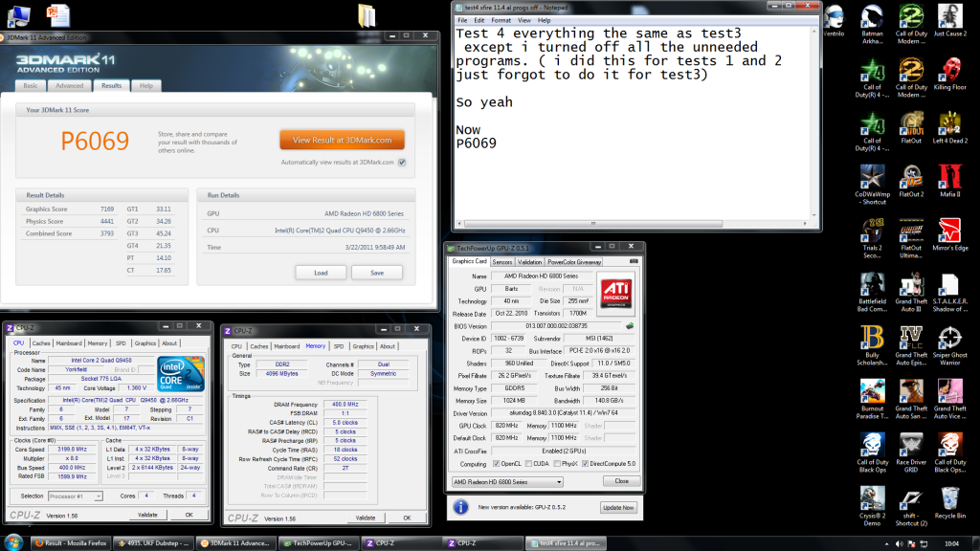The height and width of the screenshot is (551, 980).
Task: Click the P6069 score text in 3DMark
Action: [x=95, y=142]
